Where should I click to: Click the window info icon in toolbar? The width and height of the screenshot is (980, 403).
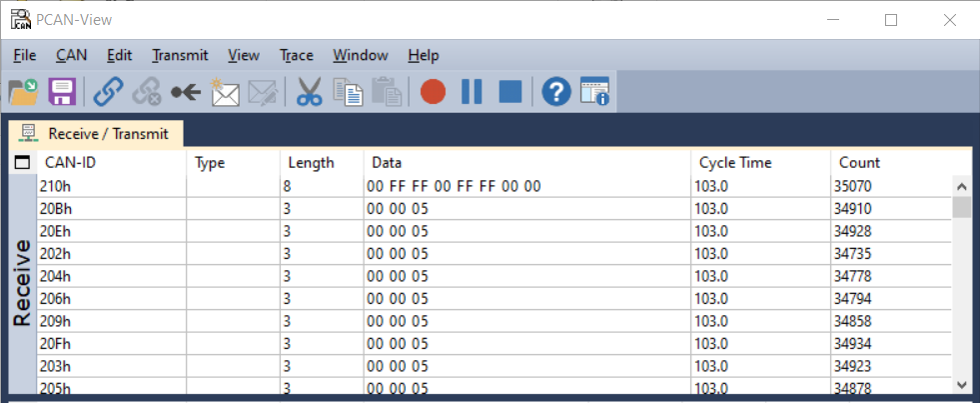(594, 92)
